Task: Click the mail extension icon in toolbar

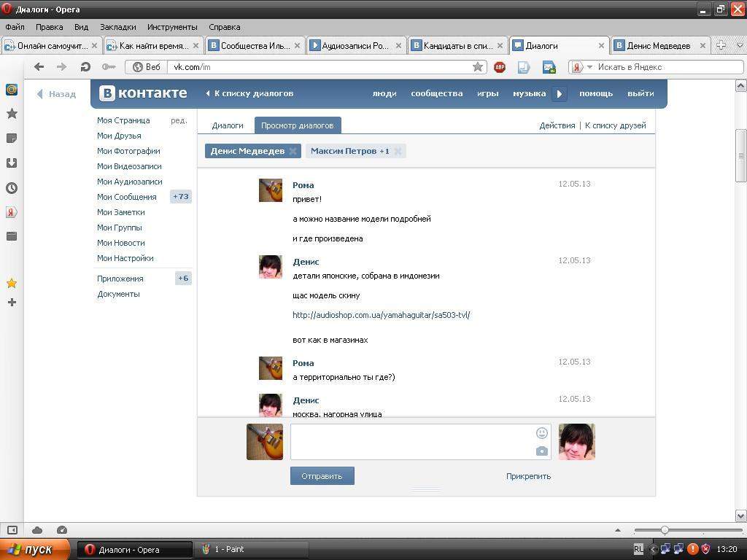Action: pos(549,67)
